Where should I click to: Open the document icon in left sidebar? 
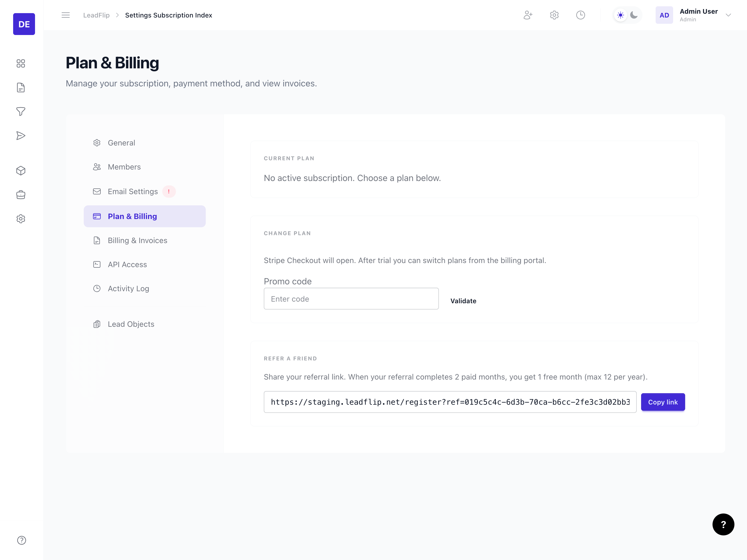point(21,88)
